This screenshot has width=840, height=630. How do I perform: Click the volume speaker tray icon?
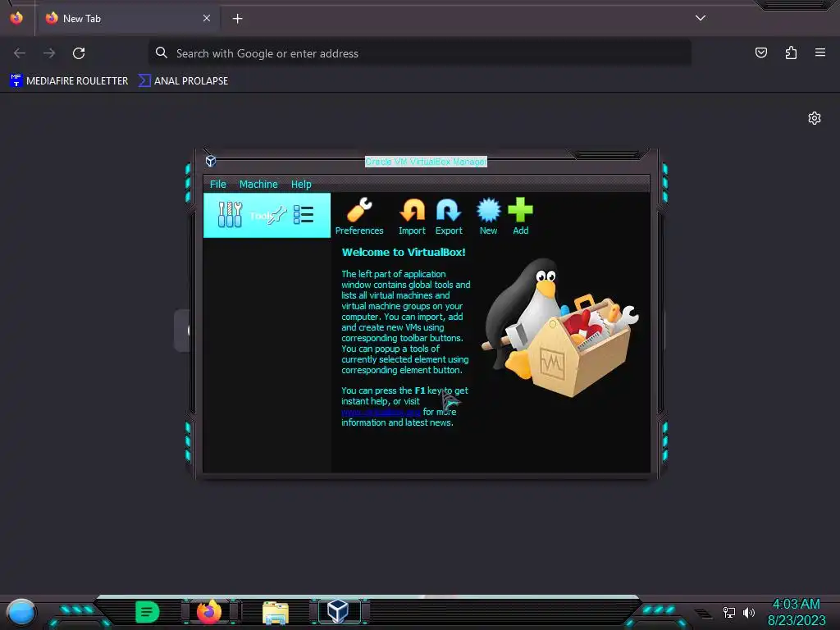(x=749, y=612)
